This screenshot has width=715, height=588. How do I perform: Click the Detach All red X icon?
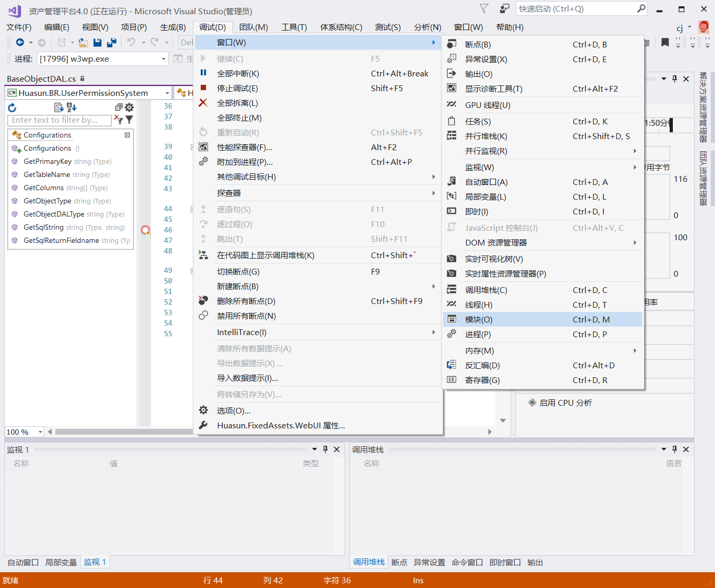tap(203, 103)
